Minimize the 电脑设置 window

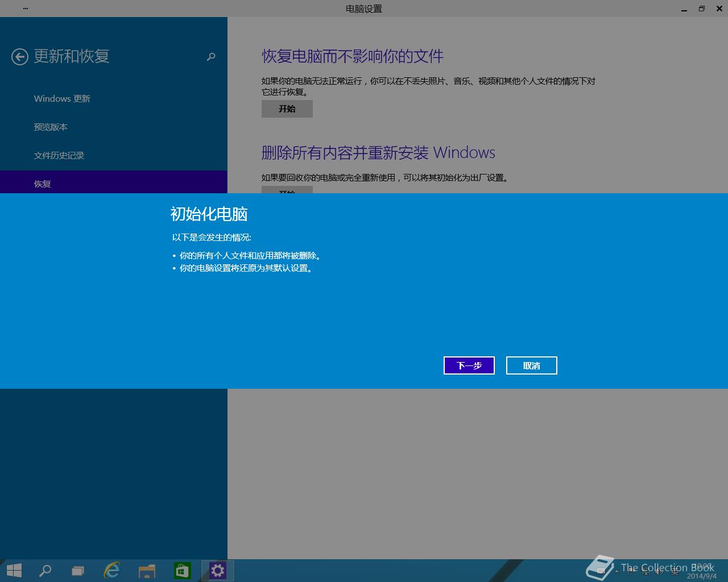click(684, 9)
